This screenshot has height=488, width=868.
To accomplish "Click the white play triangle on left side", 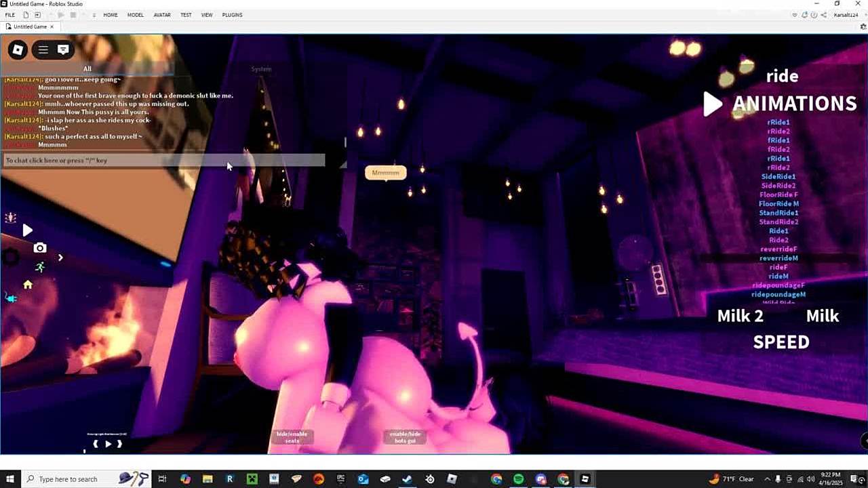I will [27, 230].
